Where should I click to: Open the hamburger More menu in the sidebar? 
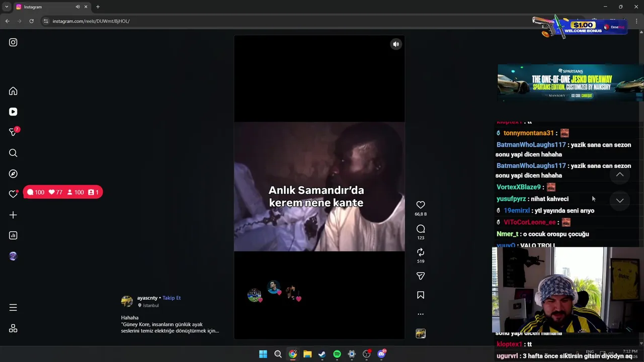coord(13,307)
